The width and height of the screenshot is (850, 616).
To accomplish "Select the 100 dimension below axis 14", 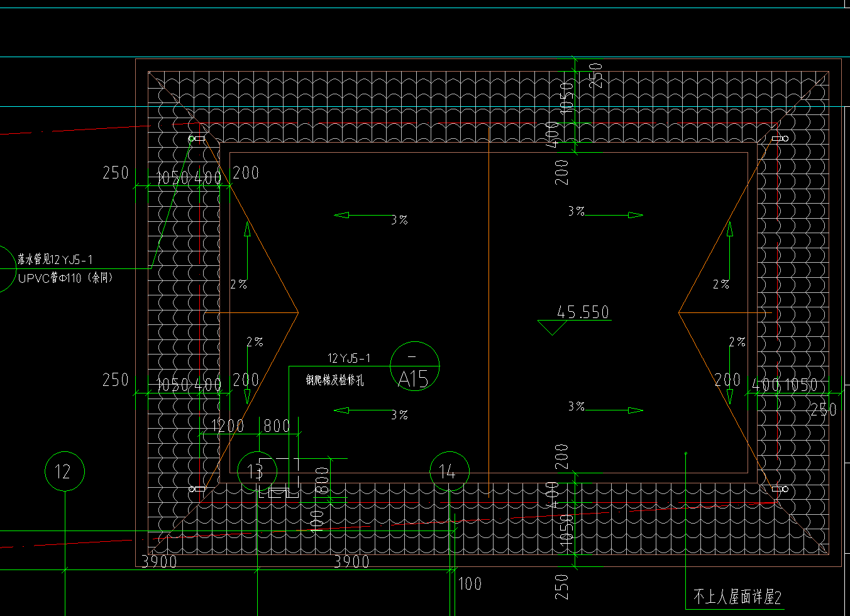I will [x=470, y=583].
